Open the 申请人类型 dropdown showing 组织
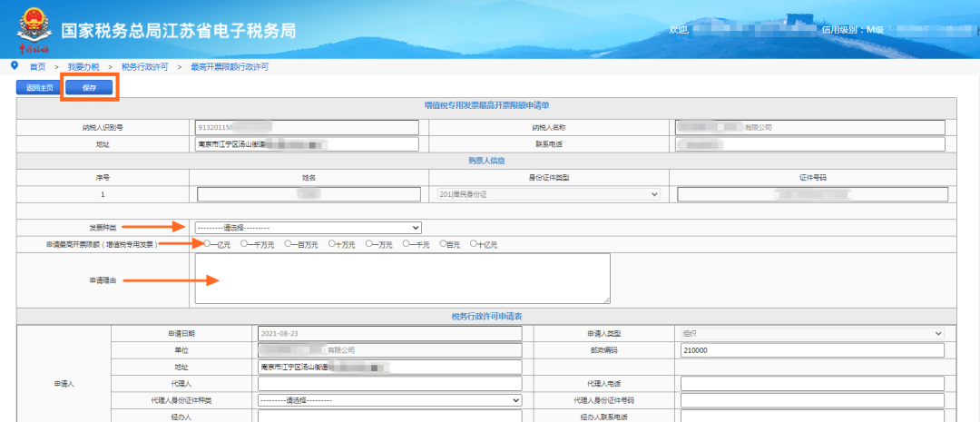 pyautogui.click(x=812, y=334)
